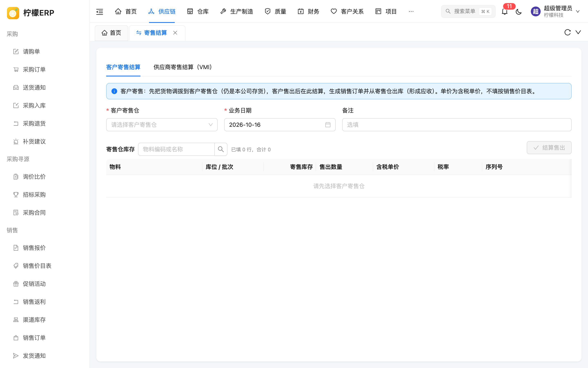Viewport: 588px width, 368px height.
Task: Switch to 供应商寄售结算（VMI） tab
Action: 183,67
